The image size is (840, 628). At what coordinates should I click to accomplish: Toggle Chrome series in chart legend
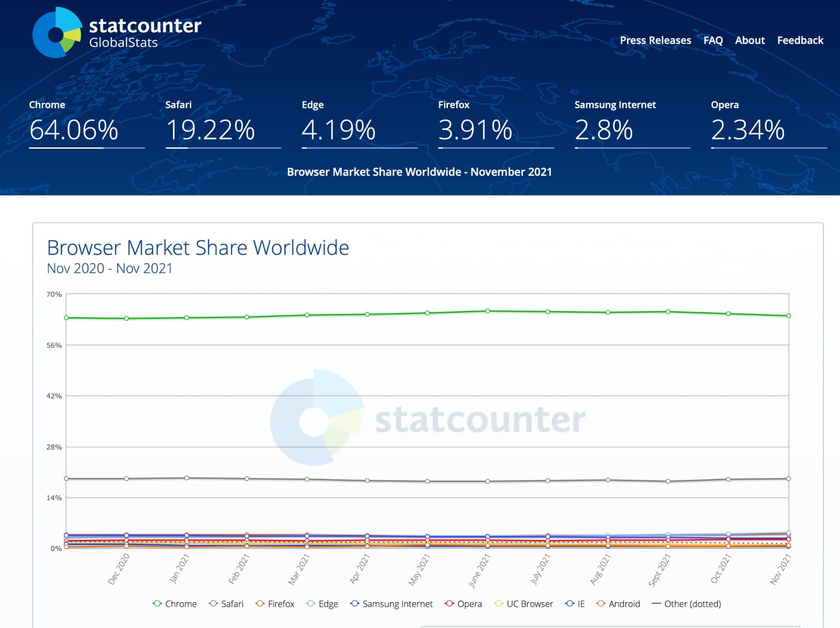pos(175,604)
